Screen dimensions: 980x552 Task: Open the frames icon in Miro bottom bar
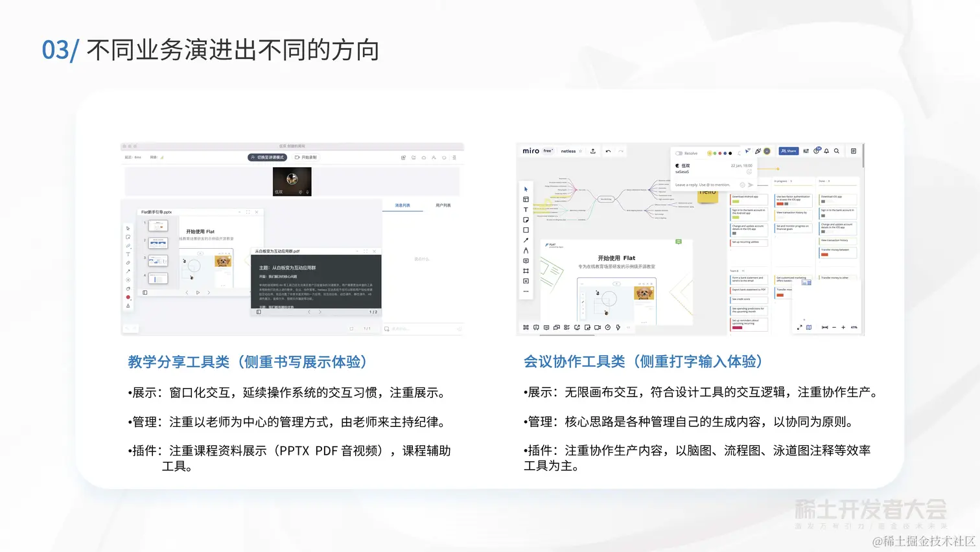[526, 327]
